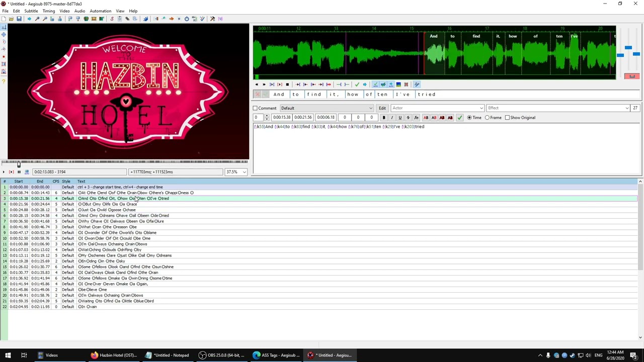
Task: Click the duration field 0:00:06.18
Action: [326, 118]
